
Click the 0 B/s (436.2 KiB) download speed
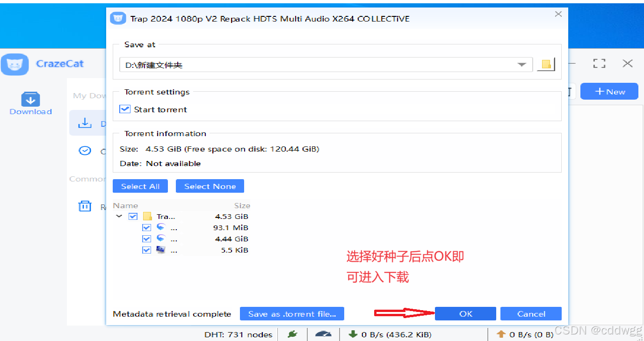point(396,334)
